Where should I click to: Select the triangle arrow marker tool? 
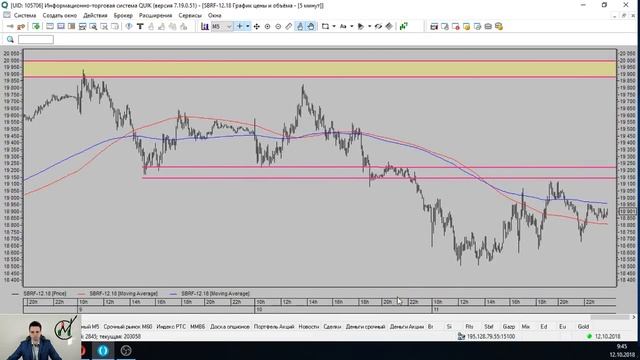(x=361, y=27)
